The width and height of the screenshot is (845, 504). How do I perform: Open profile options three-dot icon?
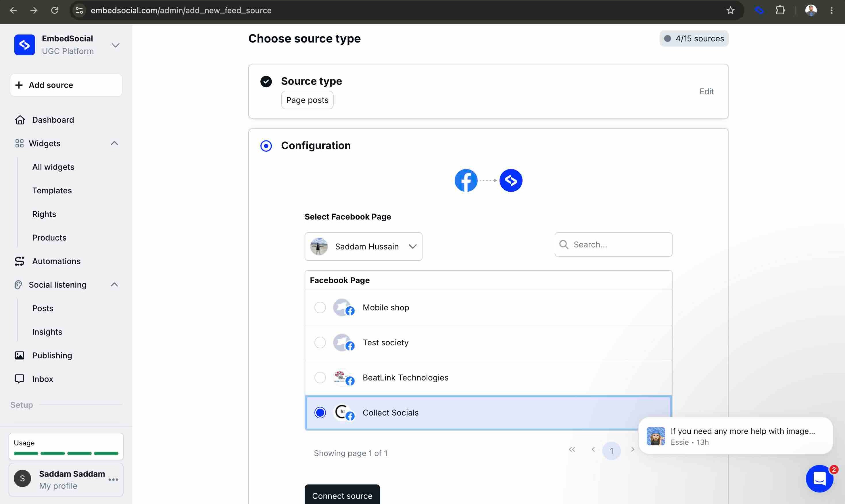(113, 480)
